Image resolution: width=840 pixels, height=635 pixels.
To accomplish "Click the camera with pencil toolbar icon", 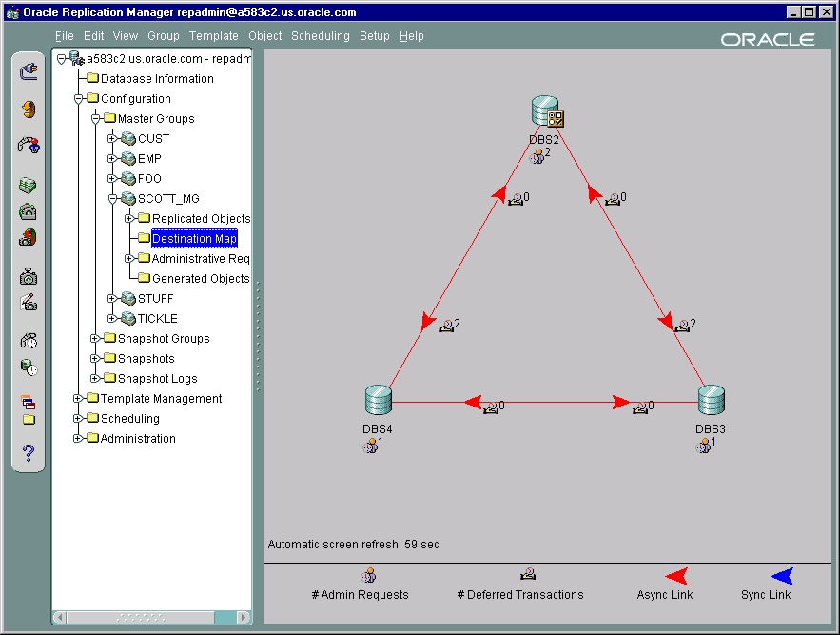I will tap(29, 303).
